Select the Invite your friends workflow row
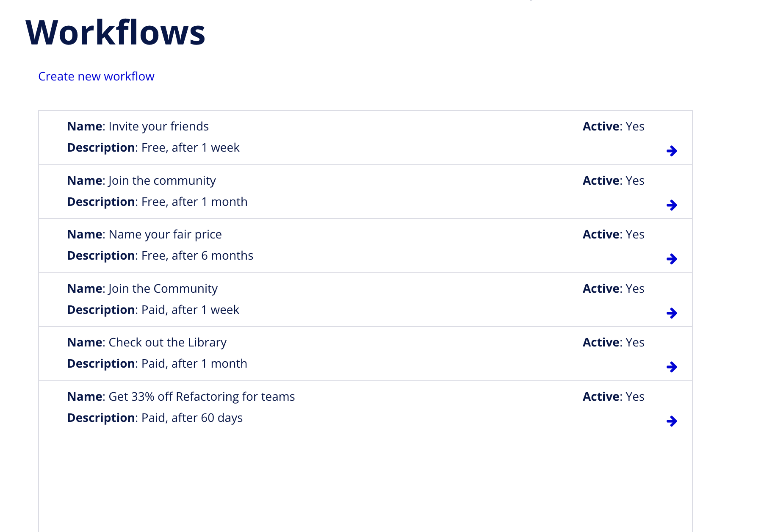 [x=296, y=137]
